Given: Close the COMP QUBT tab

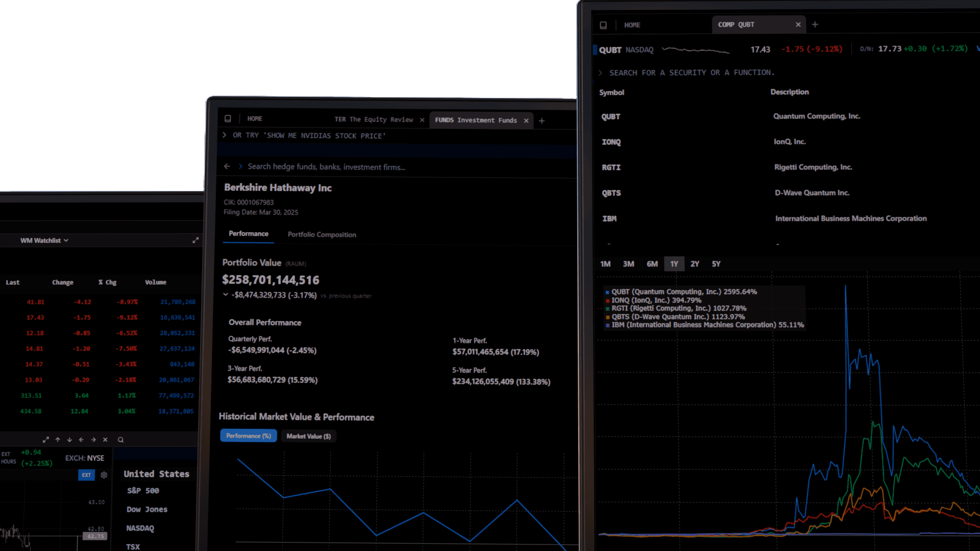Looking at the screenshot, I should pyautogui.click(x=798, y=24).
